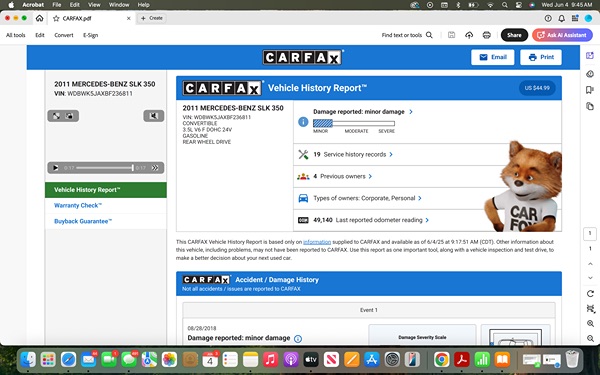Image resolution: width=600 pixels, height=375 pixels.
Task: Click the video progress slider
Action: [x=104, y=168]
